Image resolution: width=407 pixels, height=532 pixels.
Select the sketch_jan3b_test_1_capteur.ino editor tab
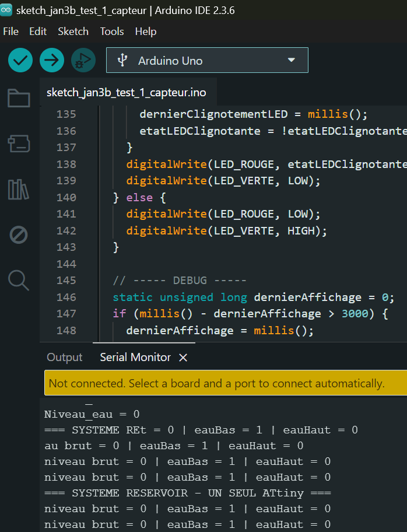pyautogui.click(x=126, y=93)
